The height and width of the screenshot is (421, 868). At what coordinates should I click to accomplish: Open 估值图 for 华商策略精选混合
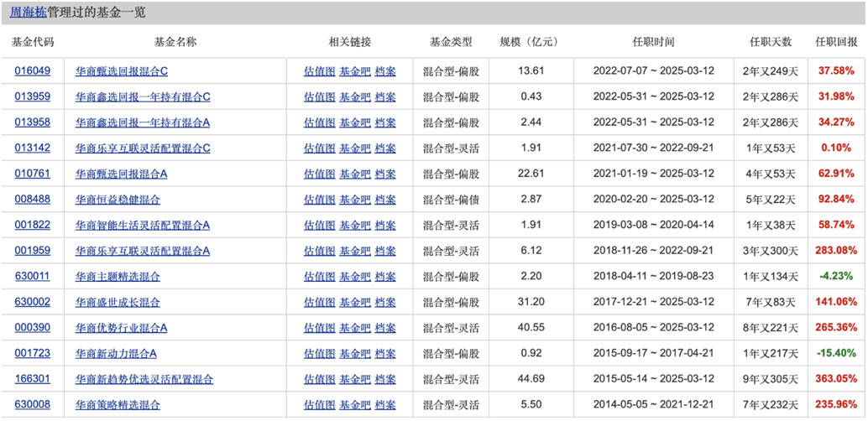(319, 405)
